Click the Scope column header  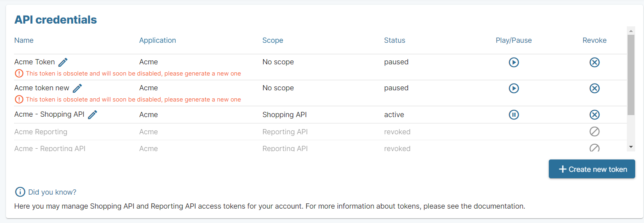click(x=272, y=40)
